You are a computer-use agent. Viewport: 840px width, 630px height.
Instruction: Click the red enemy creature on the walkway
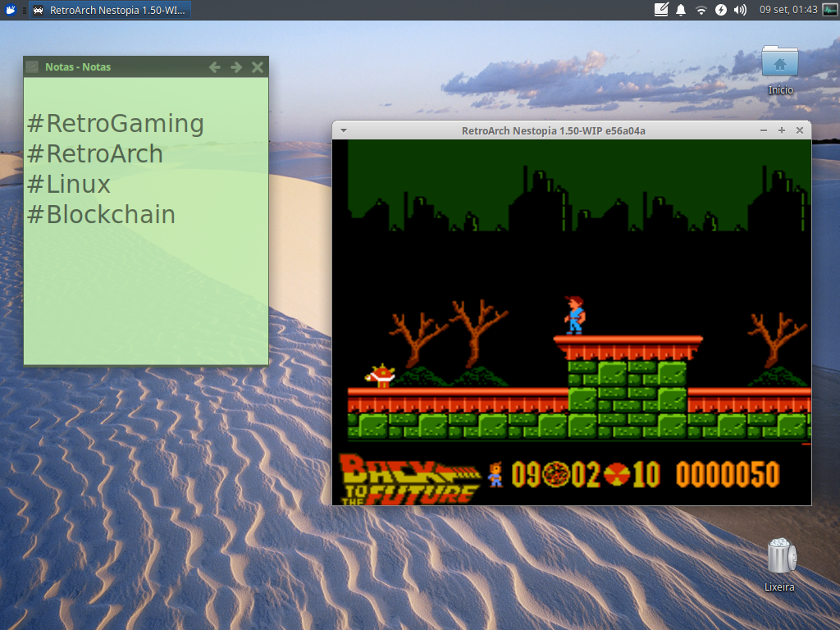381,375
